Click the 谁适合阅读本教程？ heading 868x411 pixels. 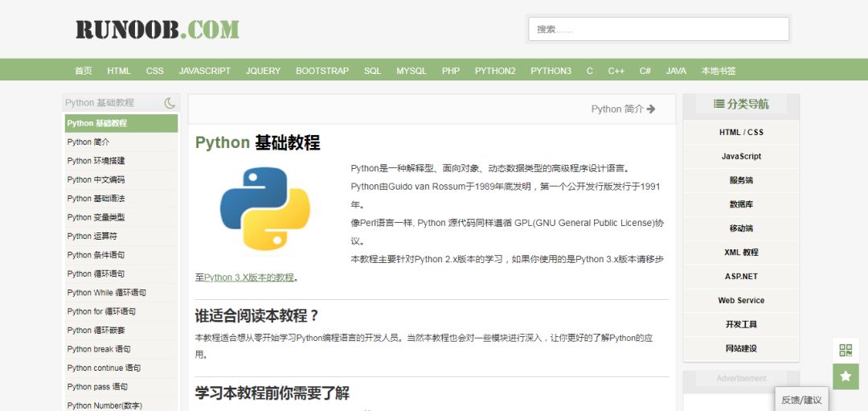tap(257, 316)
